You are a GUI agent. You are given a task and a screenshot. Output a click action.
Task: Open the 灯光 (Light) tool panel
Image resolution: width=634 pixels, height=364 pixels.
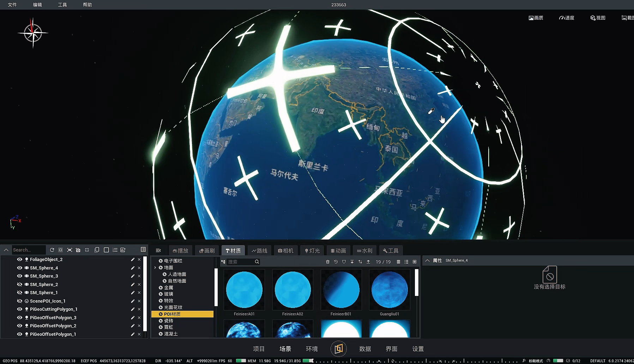tap(312, 250)
